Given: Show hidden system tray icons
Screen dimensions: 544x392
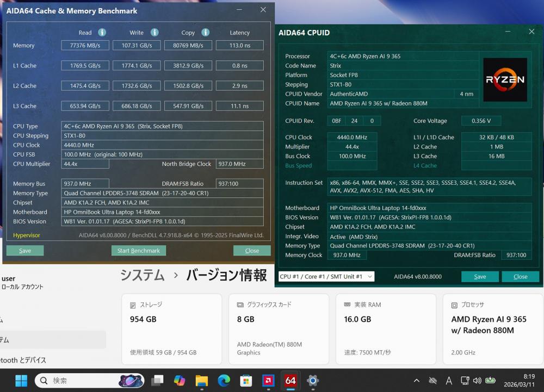Looking at the screenshot, I should [x=417, y=381].
